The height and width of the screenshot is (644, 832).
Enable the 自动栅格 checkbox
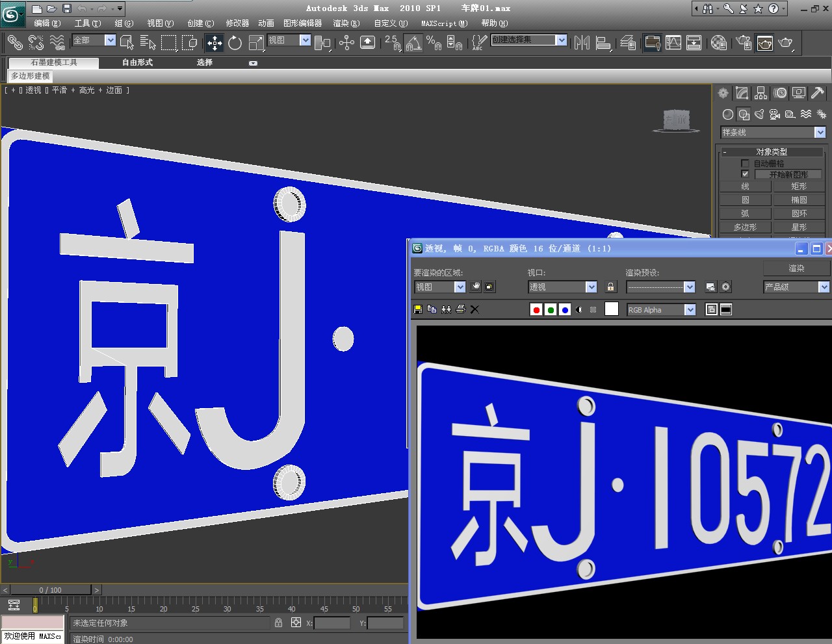[x=745, y=163]
